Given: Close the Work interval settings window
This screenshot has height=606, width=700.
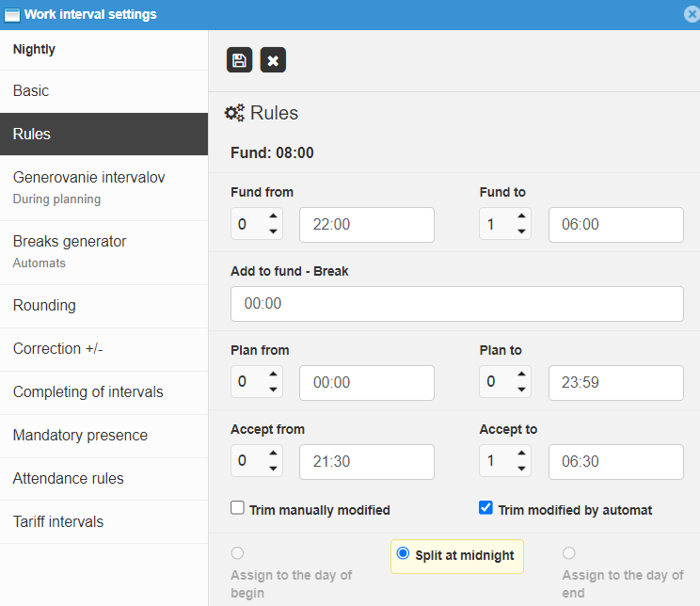Looking at the screenshot, I should click(x=692, y=14).
